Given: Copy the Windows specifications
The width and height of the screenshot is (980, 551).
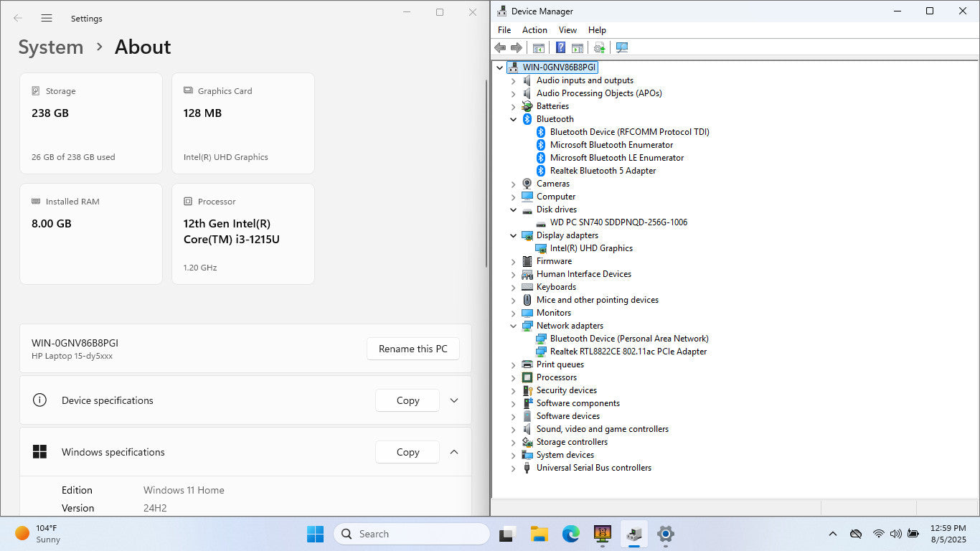Looking at the screenshot, I should [407, 452].
